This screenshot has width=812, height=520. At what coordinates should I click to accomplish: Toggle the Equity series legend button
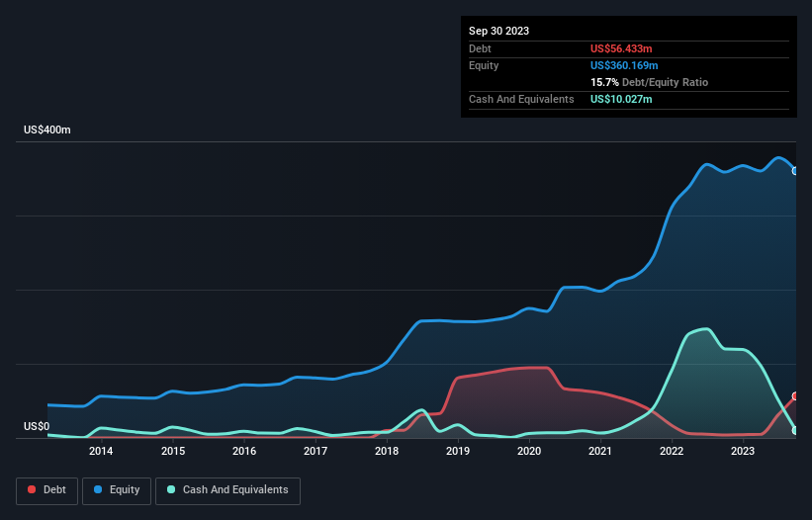coord(117,490)
